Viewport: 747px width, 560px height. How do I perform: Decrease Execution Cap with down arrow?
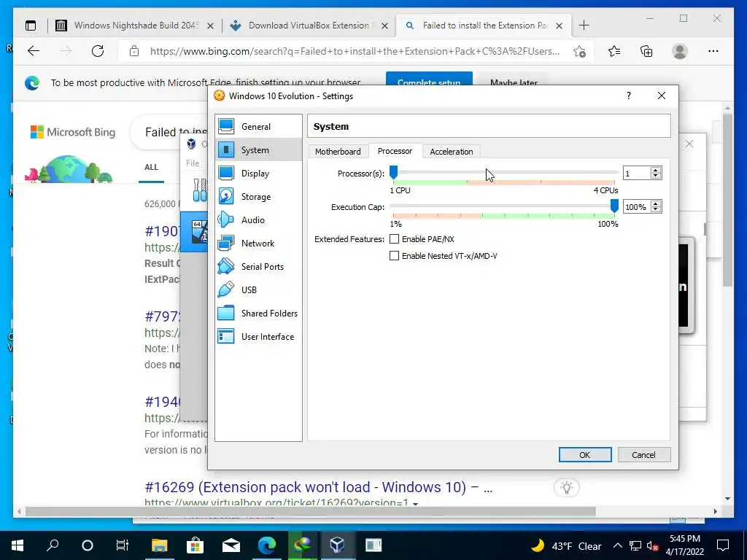[656, 209]
